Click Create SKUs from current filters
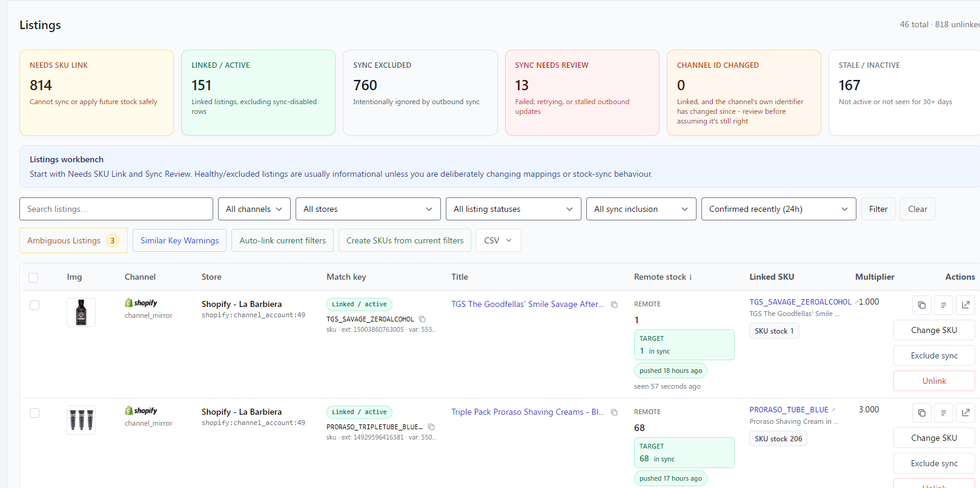980x488 pixels. click(405, 240)
